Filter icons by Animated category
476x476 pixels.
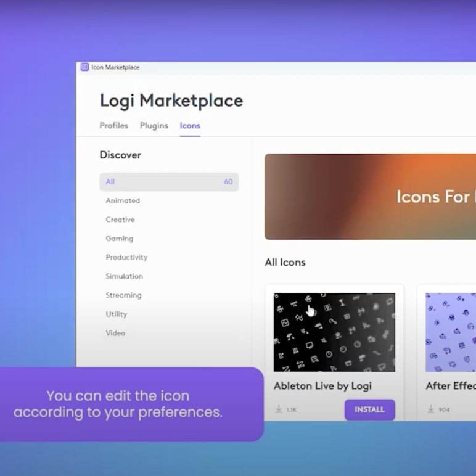click(123, 201)
